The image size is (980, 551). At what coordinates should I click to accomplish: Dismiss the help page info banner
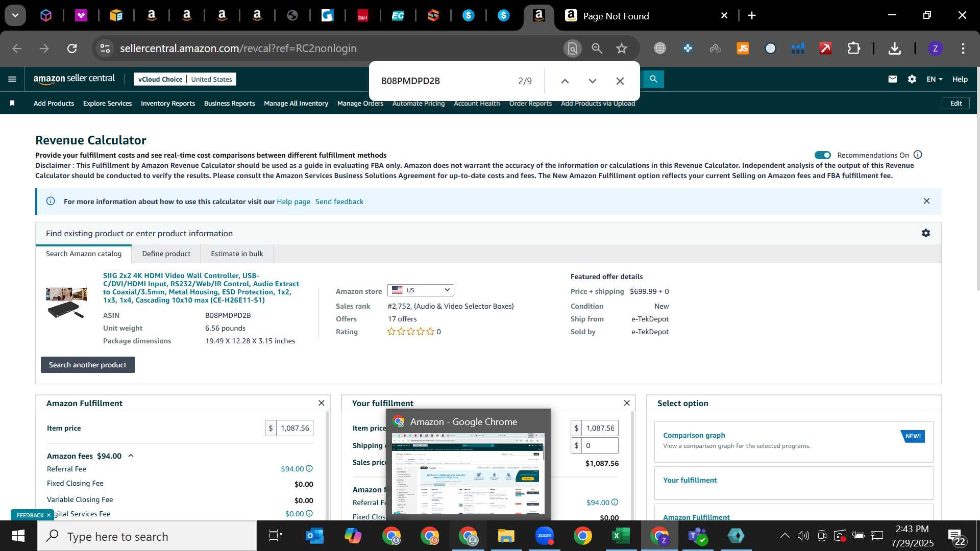click(926, 201)
